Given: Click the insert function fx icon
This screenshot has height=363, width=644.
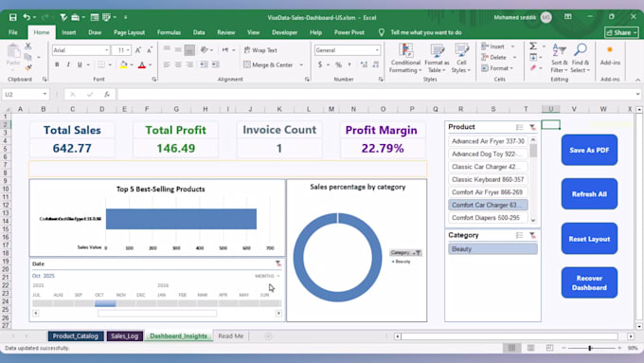Looking at the screenshot, I should coord(107,95).
